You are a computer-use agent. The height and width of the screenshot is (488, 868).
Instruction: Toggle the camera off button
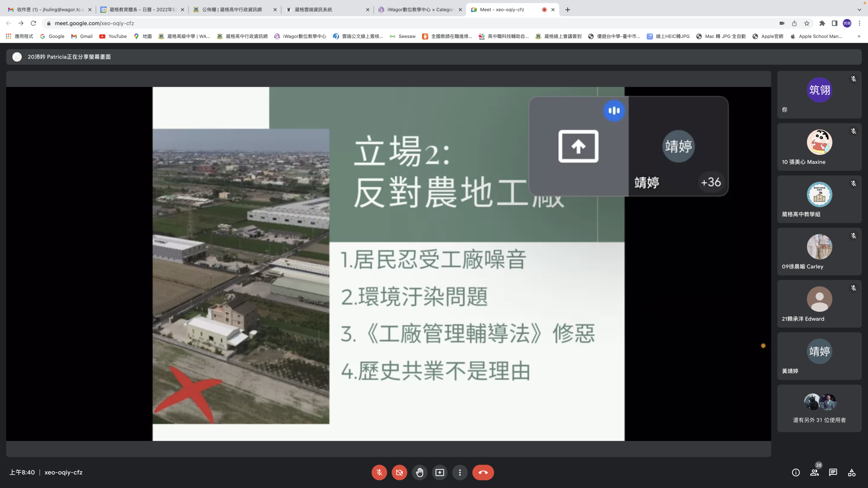click(x=399, y=472)
